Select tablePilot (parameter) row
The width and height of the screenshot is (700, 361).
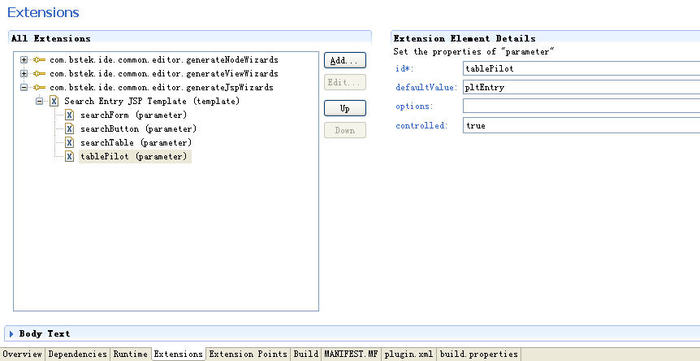[x=135, y=157]
